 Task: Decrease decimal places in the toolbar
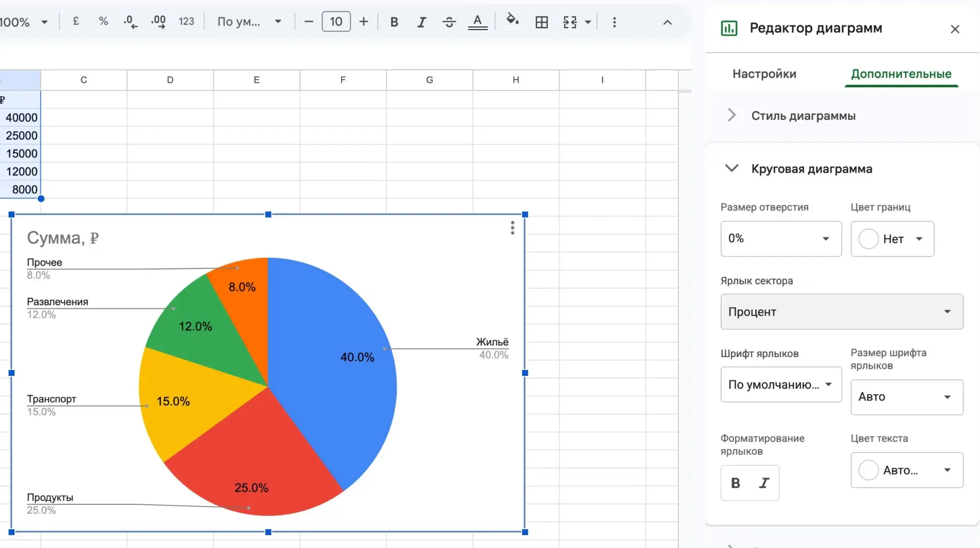(x=130, y=21)
